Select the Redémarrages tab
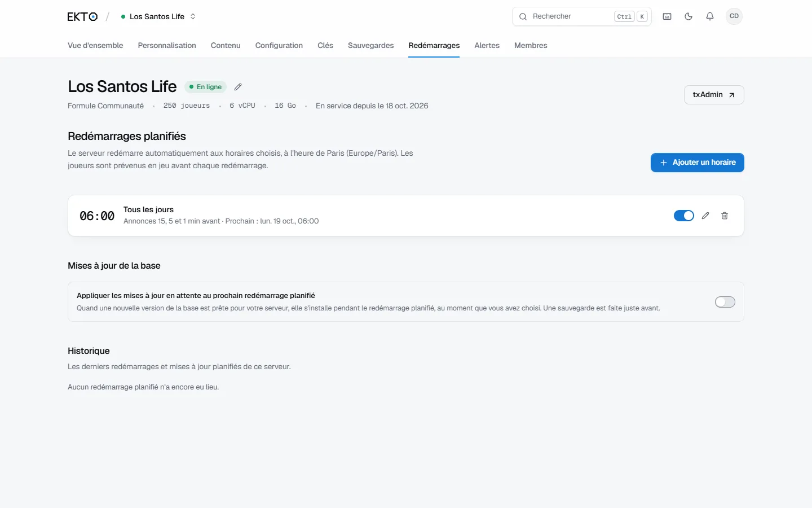 click(434, 45)
